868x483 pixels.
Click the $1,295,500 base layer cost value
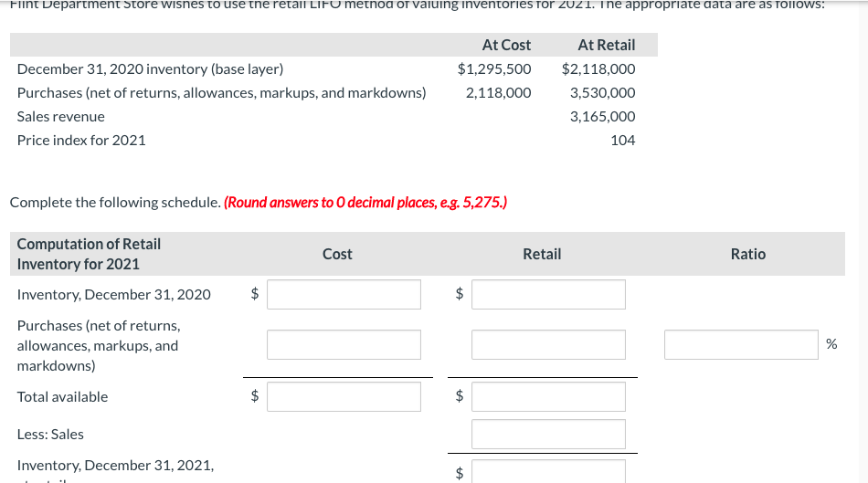point(494,69)
